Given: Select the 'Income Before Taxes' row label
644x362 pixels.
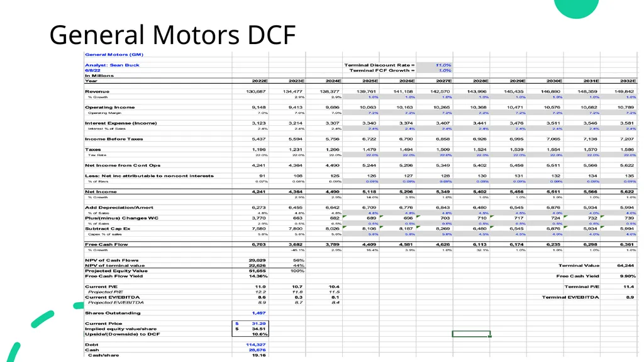Looking at the screenshot, I should [x=114, y=139].
